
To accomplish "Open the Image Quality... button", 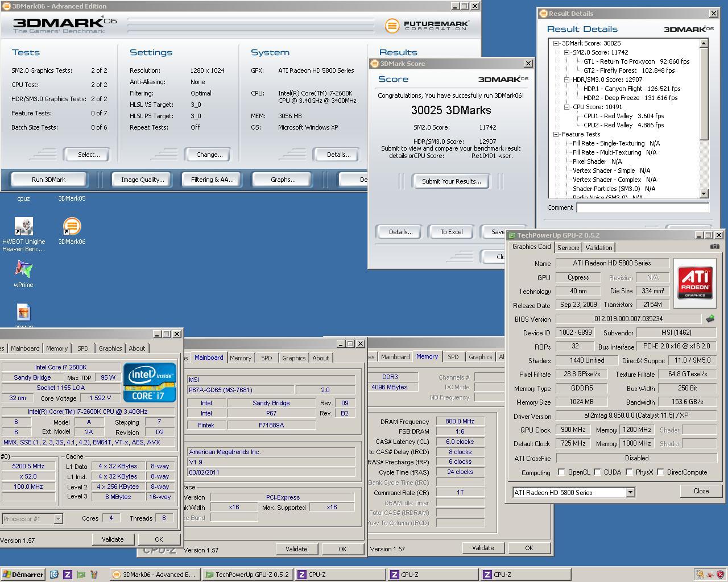I will pyautogui.click(x=142, y=180).
